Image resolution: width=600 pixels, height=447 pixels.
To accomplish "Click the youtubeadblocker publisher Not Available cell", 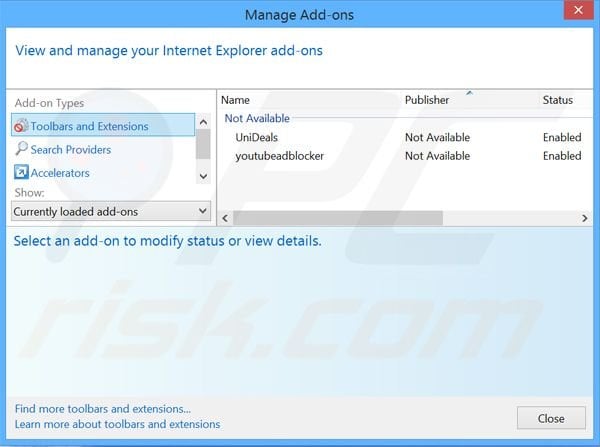I will [437, 156].
